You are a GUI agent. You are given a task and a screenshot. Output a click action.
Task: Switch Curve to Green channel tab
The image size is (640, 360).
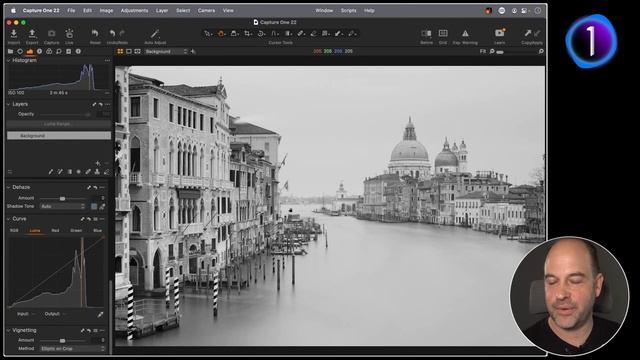click(x=76, y=231)
